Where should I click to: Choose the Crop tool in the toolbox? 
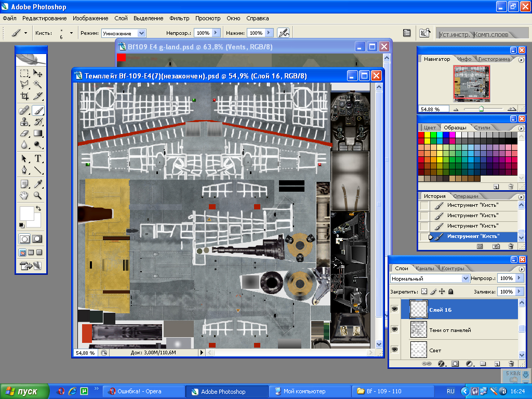coord(24,96)
